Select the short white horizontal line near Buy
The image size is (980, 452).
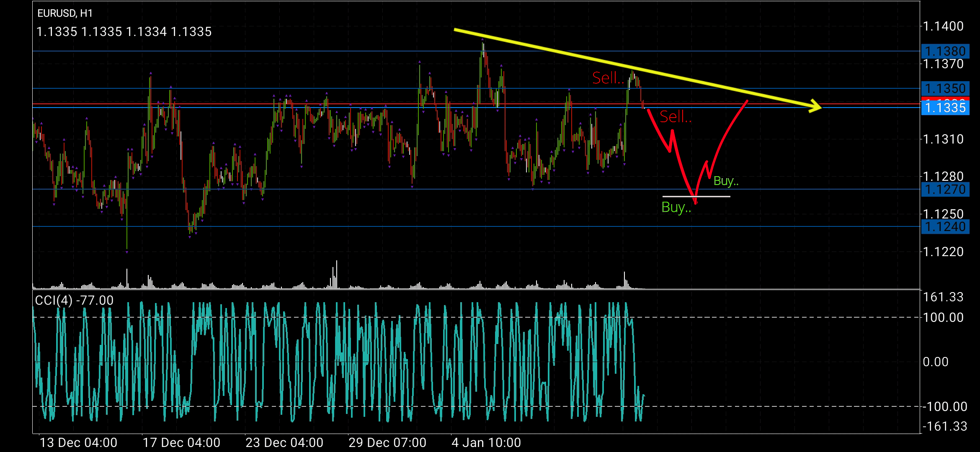coord(712,196)
